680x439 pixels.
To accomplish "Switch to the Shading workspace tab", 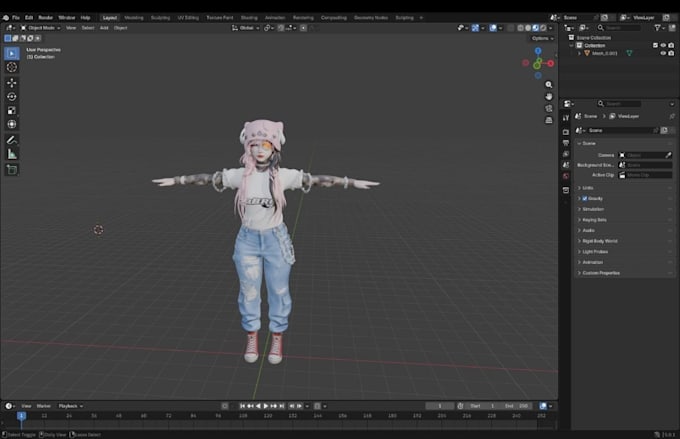I will [249, 18].
